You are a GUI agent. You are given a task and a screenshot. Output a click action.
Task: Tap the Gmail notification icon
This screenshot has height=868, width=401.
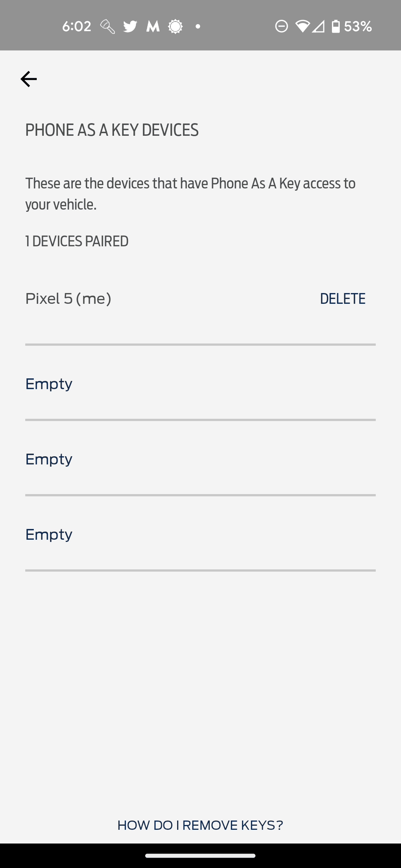tap(153, 26)
